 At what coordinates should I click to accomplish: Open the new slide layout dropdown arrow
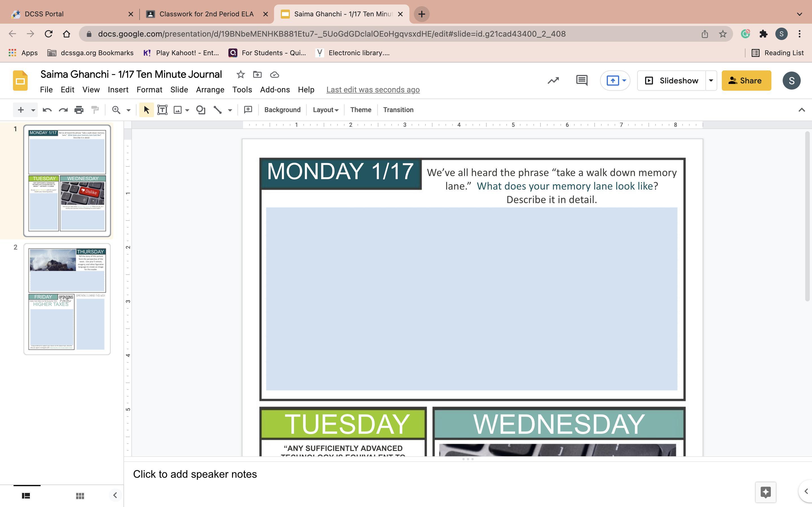33,110
